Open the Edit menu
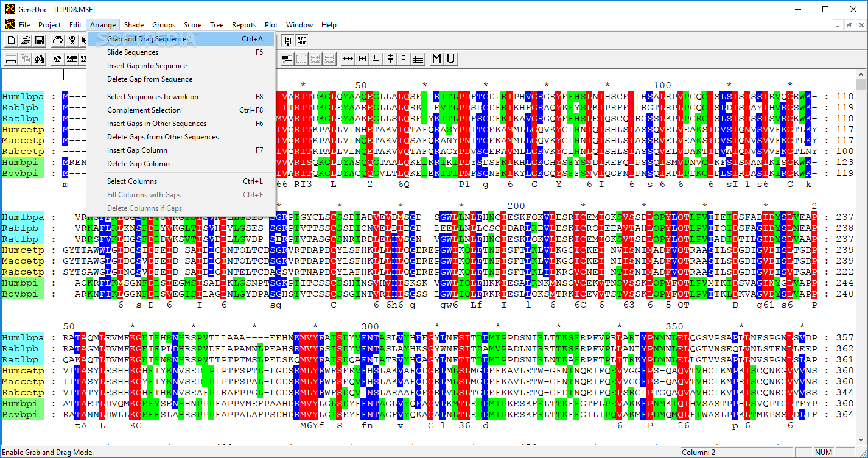 pyautogui.click(x=75, y=25)
